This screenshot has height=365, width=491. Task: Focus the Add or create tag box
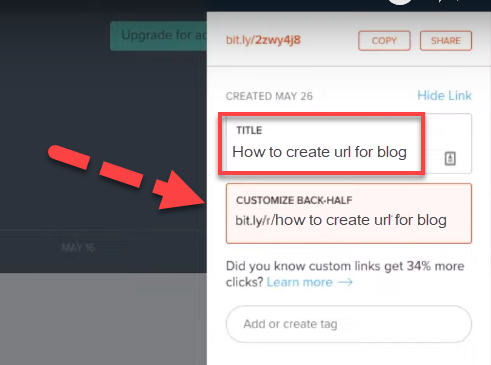[349, 324]
